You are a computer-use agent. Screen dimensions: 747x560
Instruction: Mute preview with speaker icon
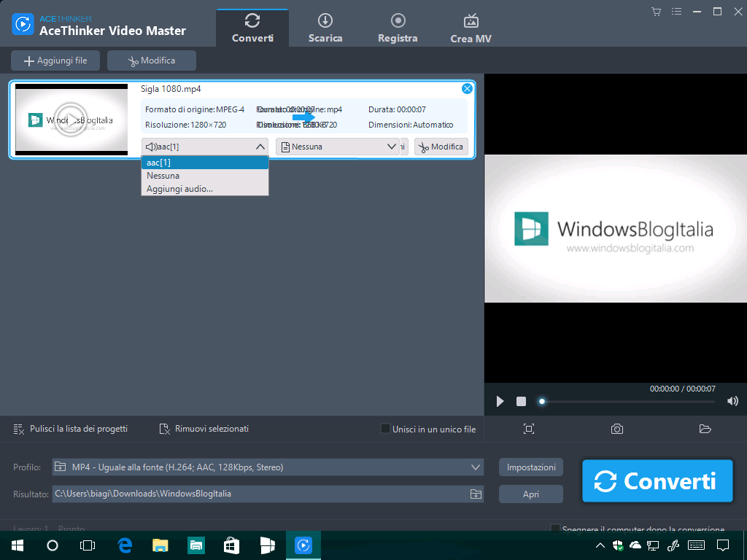pos(732,401)
